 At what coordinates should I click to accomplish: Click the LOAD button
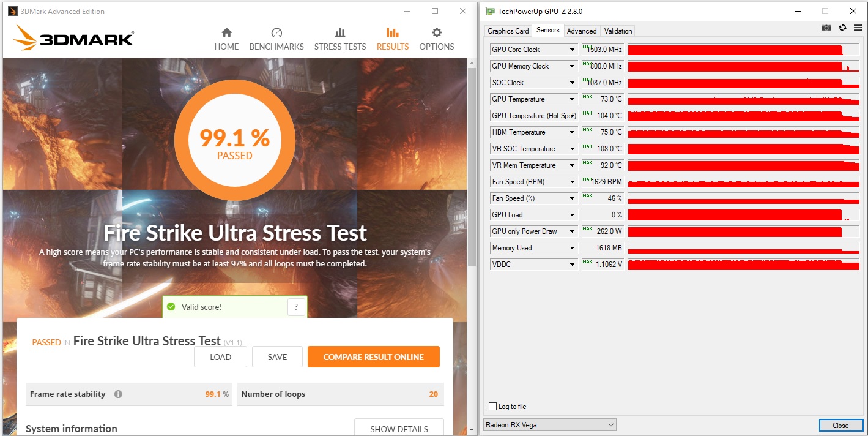[x=220, y=357]
